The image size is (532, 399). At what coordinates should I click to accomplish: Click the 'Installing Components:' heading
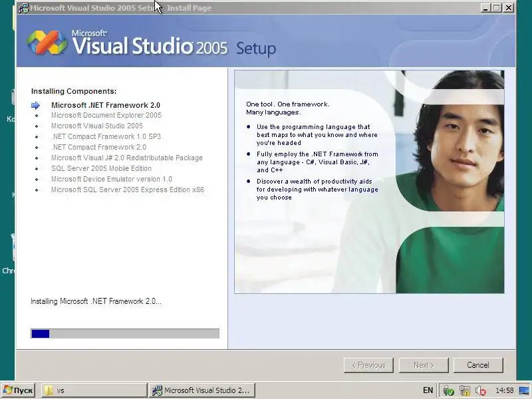click(74, 91)
